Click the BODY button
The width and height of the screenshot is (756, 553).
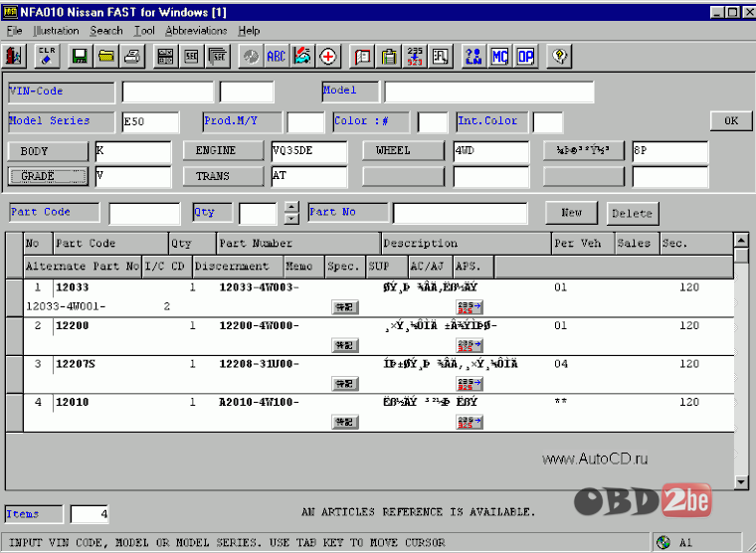[x=48, y=151]
